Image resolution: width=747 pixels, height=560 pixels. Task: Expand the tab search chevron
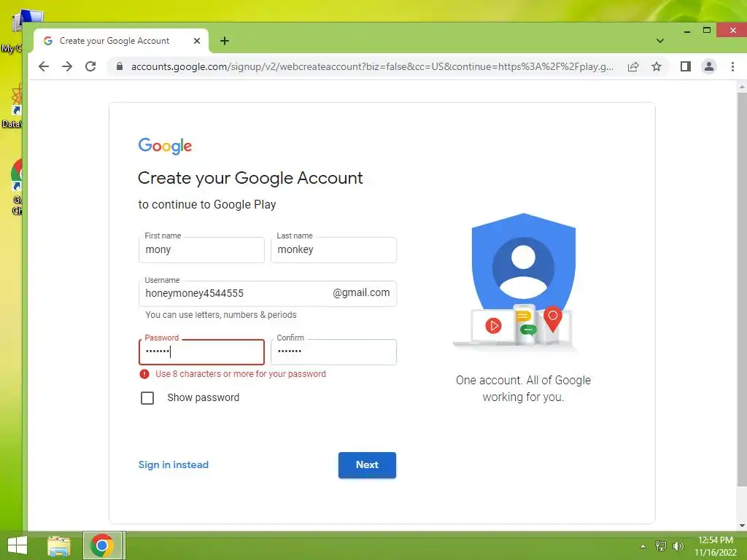[x=659, y=41]
